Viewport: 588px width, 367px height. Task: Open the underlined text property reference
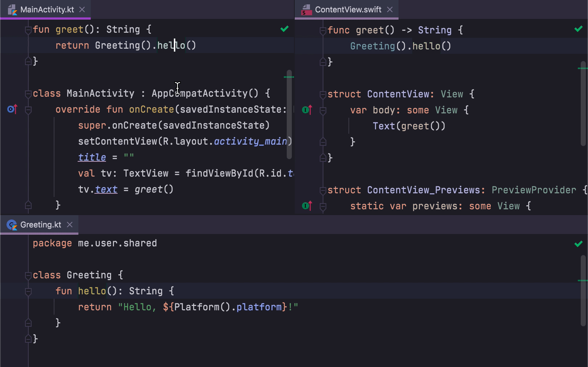106,189
